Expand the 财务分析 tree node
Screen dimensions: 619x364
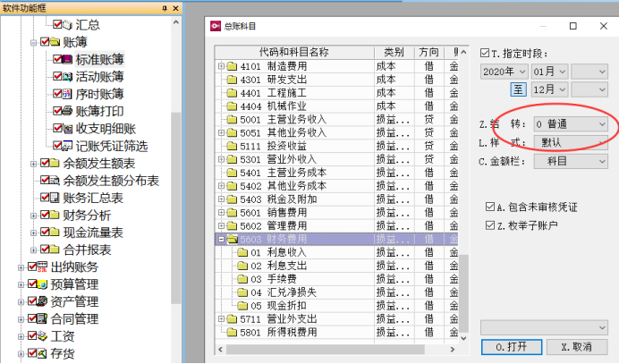[x=34, y=216]
